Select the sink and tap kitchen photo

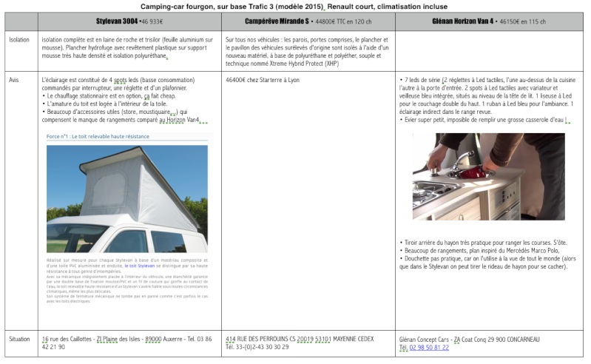(488, 176)
